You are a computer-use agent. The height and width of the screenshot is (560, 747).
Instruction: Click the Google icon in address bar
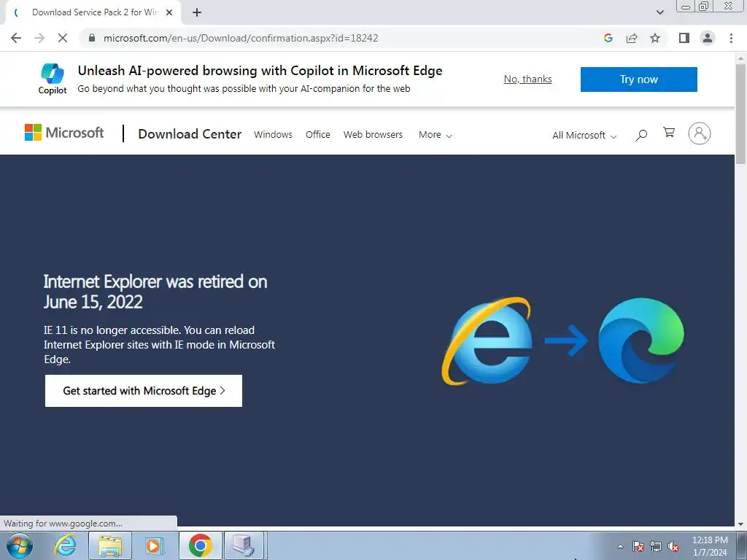click(x=608, y=38)
